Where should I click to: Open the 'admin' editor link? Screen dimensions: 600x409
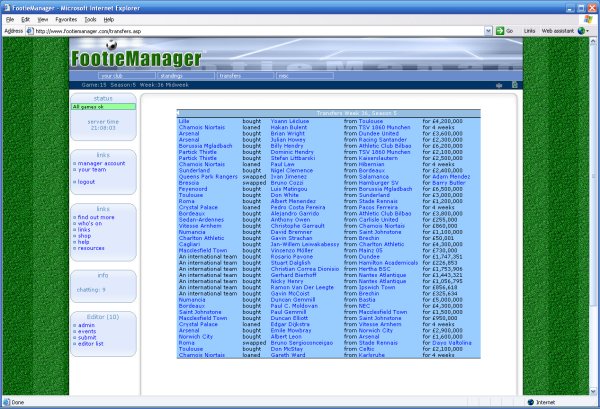(x=86, y=325)
